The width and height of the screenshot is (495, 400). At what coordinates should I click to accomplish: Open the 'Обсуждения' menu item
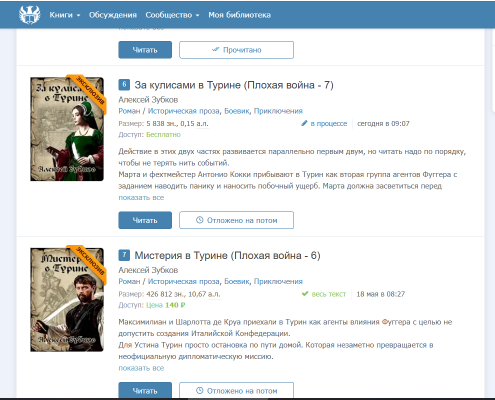(x=113, y=15)
